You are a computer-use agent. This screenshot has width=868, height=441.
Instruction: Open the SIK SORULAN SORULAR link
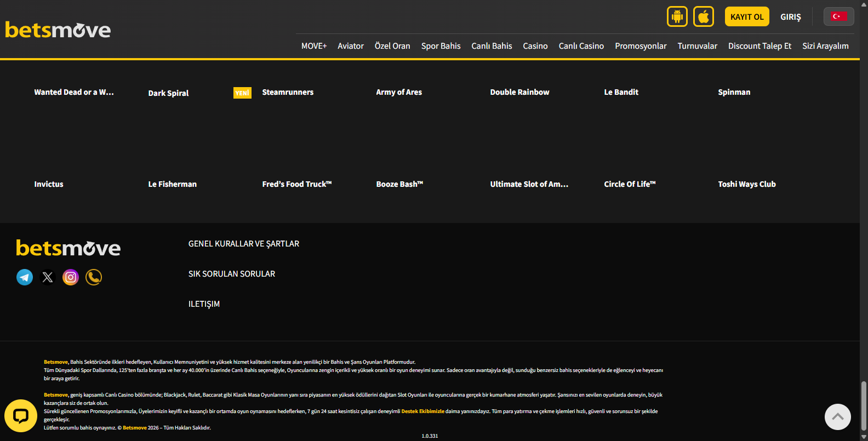tap(232, 274)
